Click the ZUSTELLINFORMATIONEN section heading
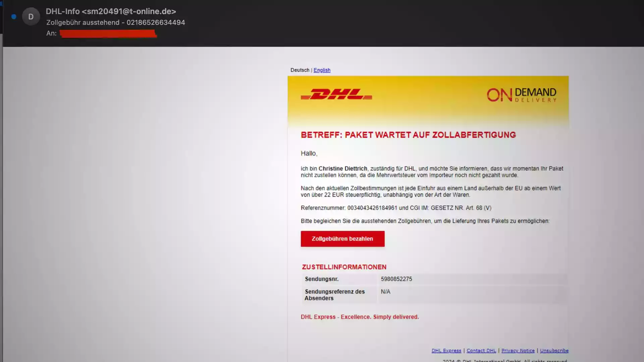644x362 pixels. coord(344,267)
